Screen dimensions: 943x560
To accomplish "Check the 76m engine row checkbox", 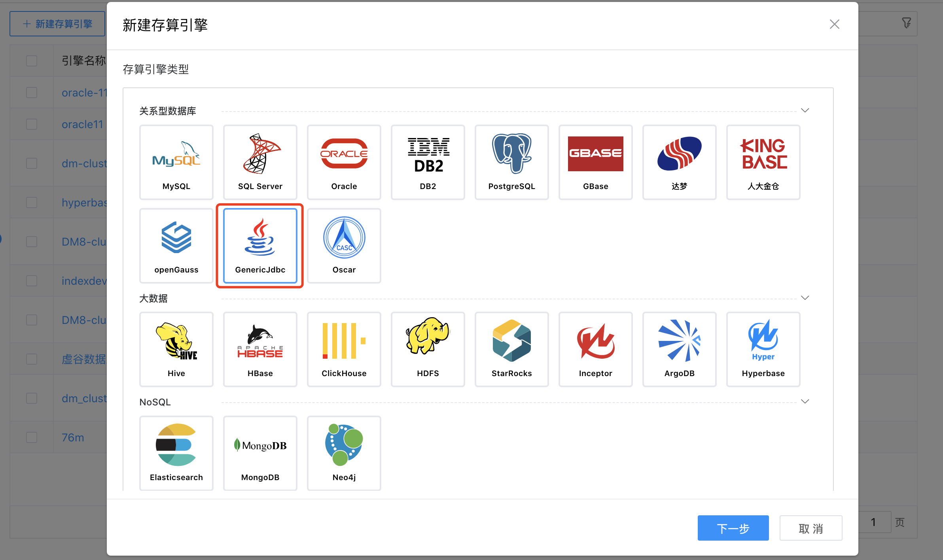I will point(32,437).
